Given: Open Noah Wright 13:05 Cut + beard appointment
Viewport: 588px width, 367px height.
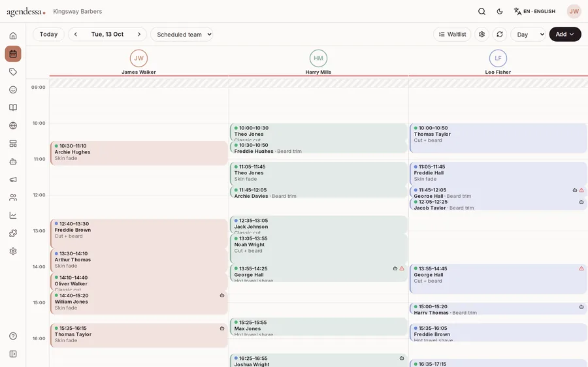Looking at the screenshot, I should pyautogui.click(x=318, y=249).
